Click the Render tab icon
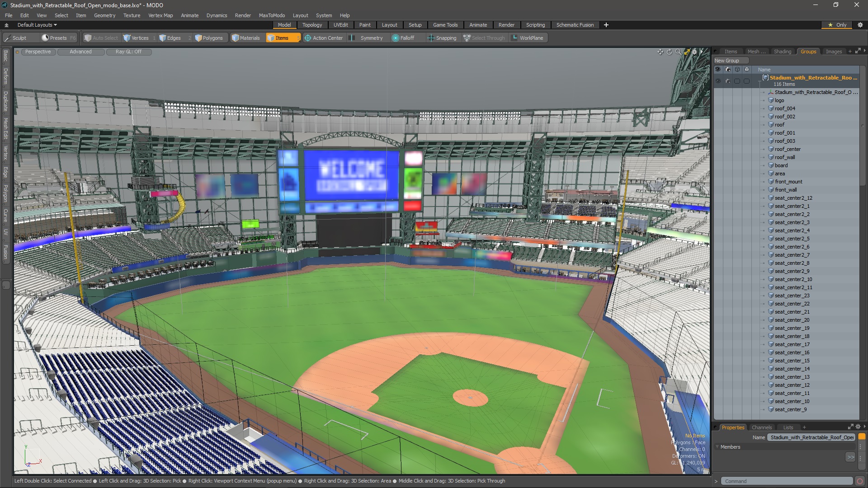This screenshot has width=868, height=488. coord(505,25)
